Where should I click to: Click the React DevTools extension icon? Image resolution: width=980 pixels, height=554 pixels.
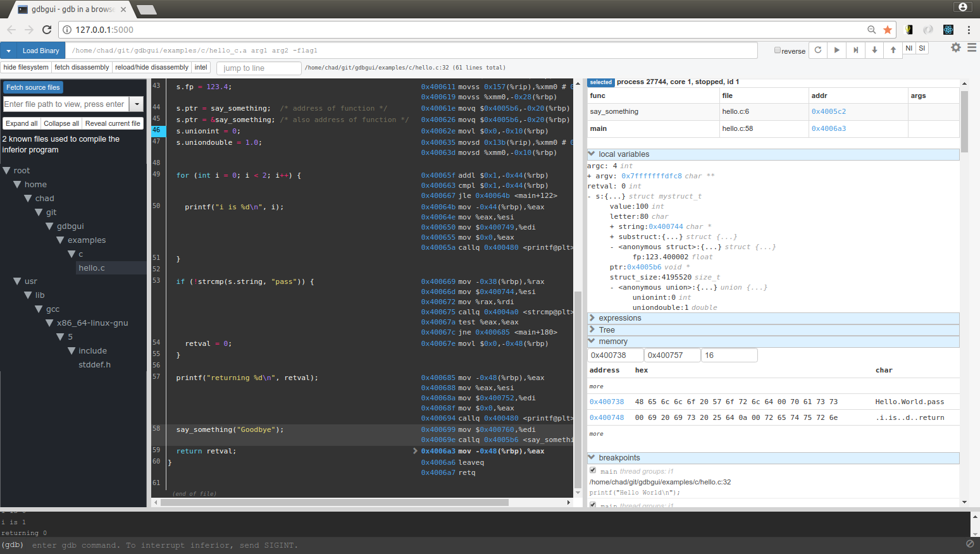948,30
